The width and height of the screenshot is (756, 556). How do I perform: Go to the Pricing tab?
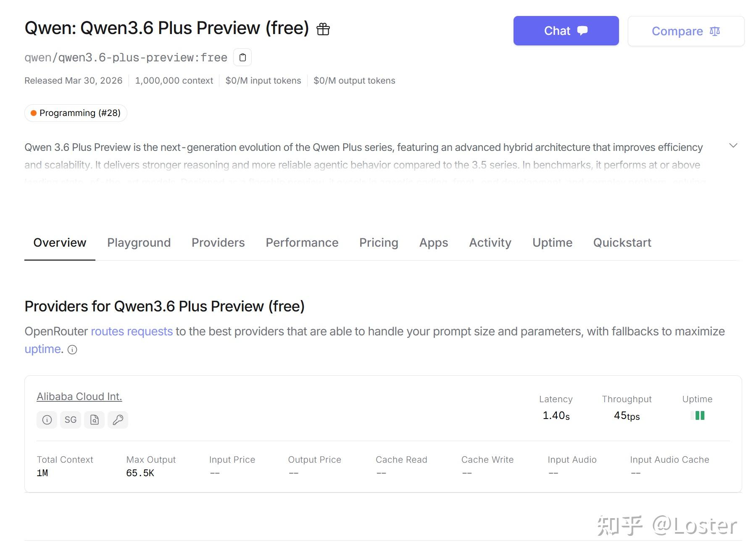click(379, 242)
